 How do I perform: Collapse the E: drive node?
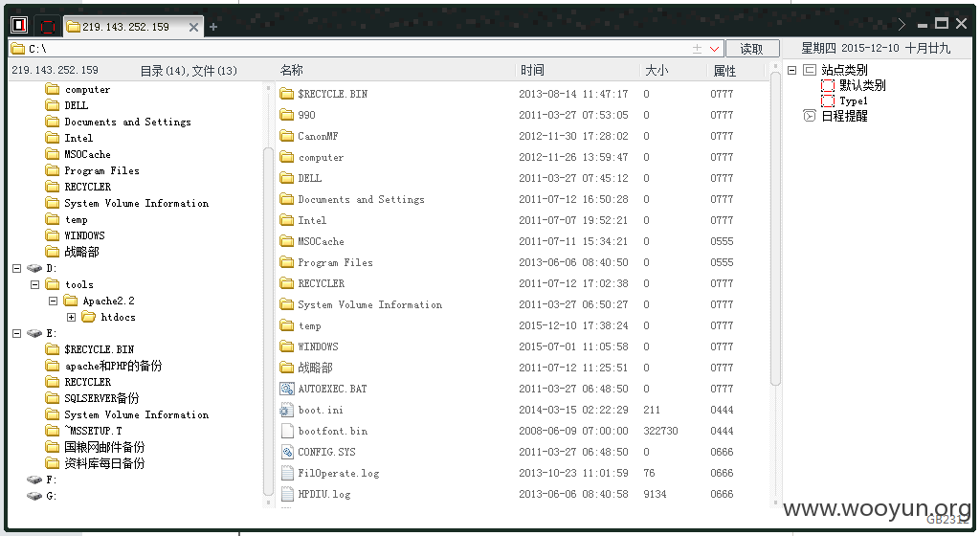coord(17,334)
